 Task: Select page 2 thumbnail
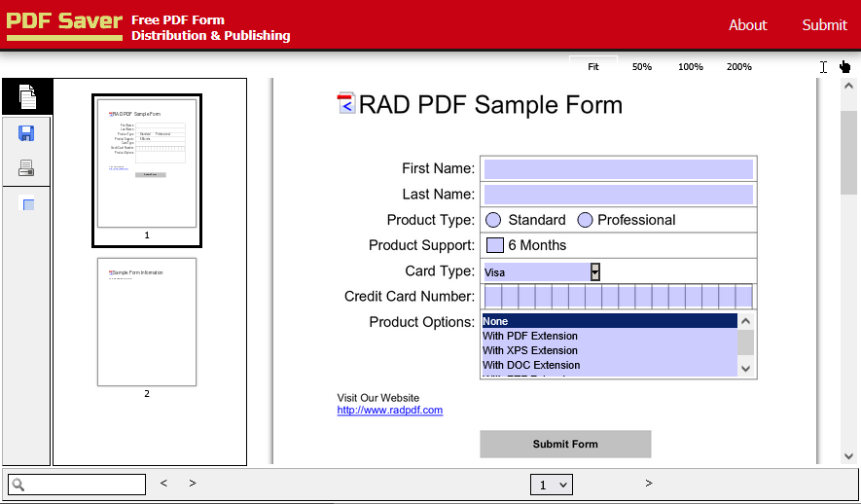pos(147,322)
